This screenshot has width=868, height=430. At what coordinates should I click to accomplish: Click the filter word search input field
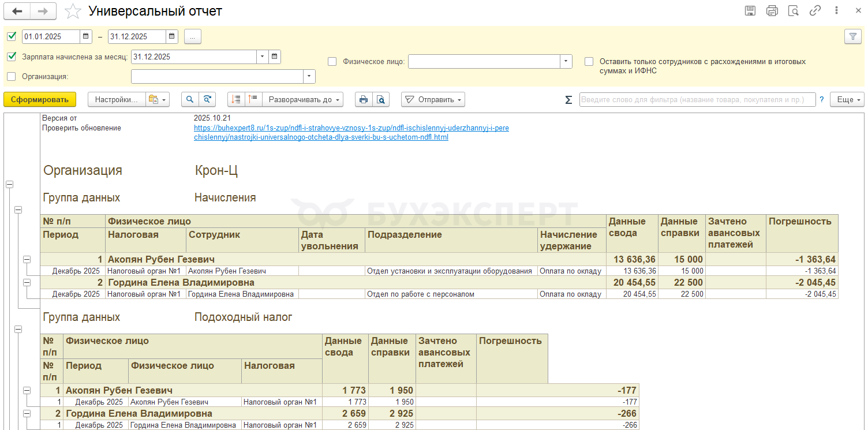697,100
